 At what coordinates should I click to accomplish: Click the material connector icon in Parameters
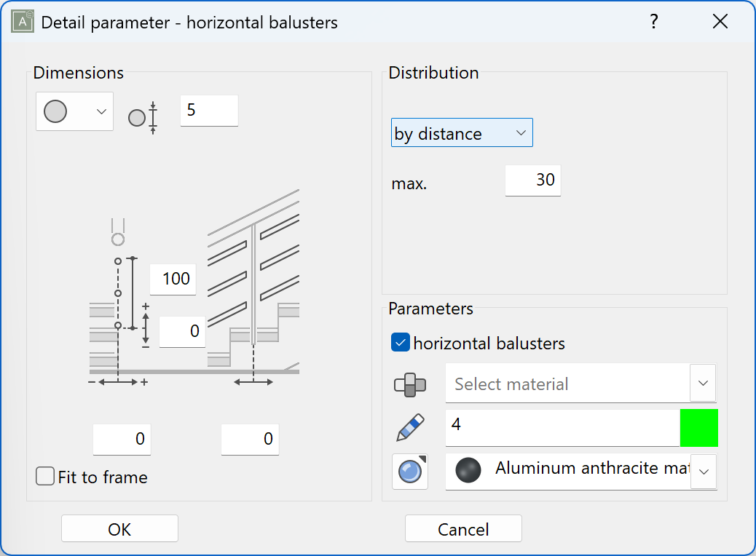pos(410,384)
